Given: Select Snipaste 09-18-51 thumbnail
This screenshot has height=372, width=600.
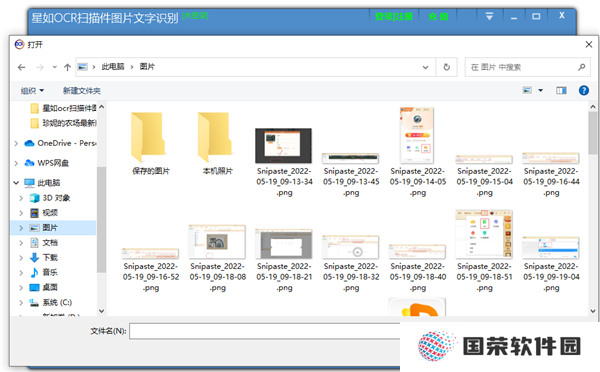Looking at the screenshot, I should coord(484,234).
